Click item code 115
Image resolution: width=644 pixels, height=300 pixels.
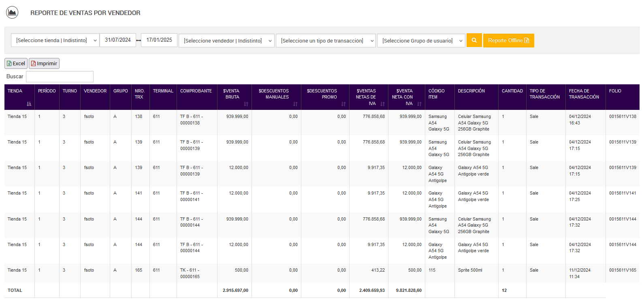[x=432, y=270]
